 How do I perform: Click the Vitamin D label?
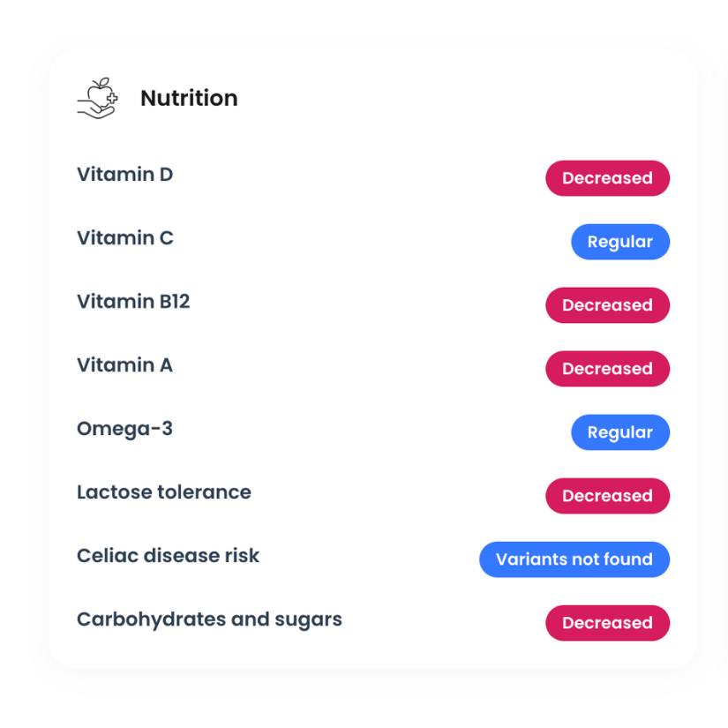click(x=124, y=175)
